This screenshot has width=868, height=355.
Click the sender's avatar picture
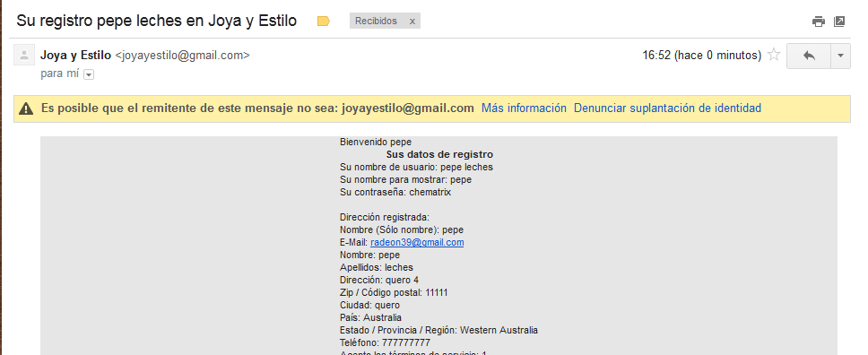[x=24, y=55]
